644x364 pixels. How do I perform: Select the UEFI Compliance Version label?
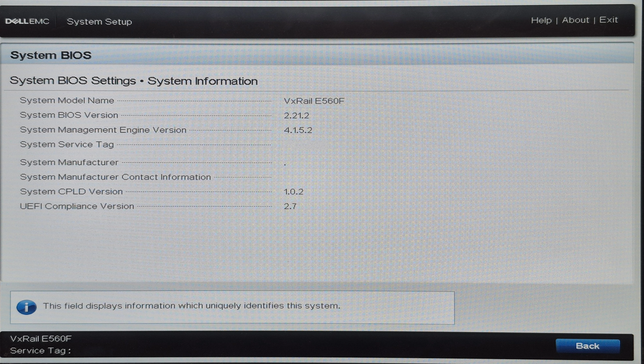tap(77, 206)
